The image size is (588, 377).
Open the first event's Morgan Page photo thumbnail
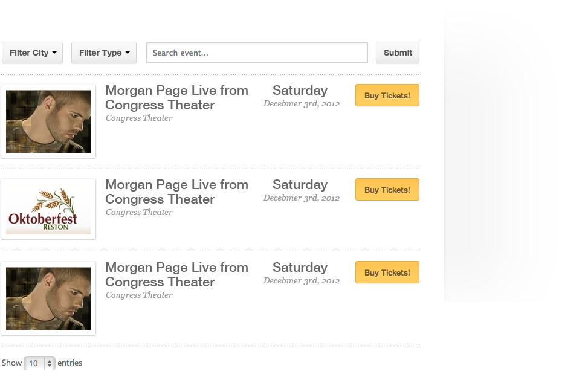point(48,121)
